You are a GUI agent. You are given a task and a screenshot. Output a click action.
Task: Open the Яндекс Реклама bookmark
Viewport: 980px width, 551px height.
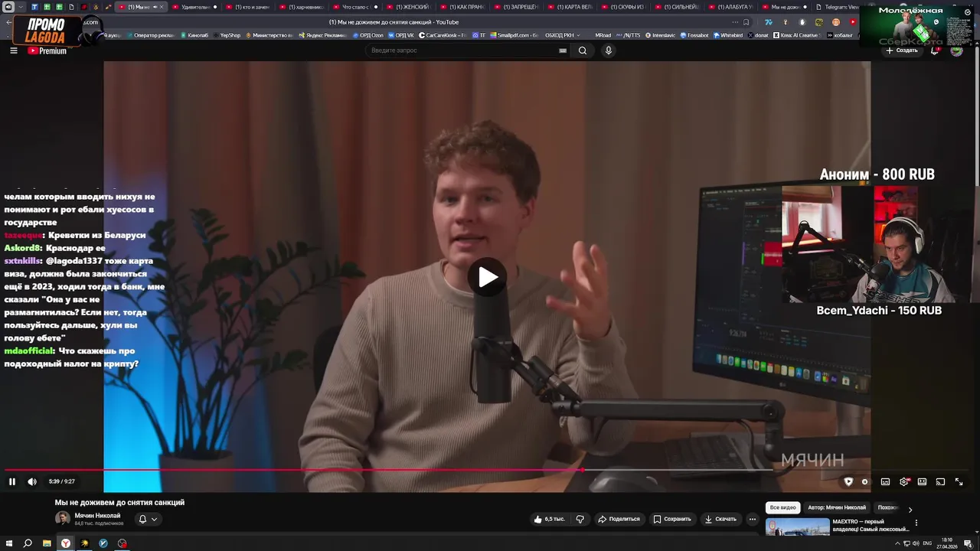click(x=323, y=35)
